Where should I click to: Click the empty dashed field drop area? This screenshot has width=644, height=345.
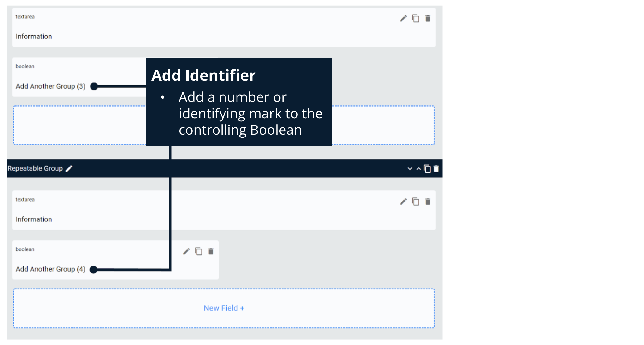click(79, 126)
